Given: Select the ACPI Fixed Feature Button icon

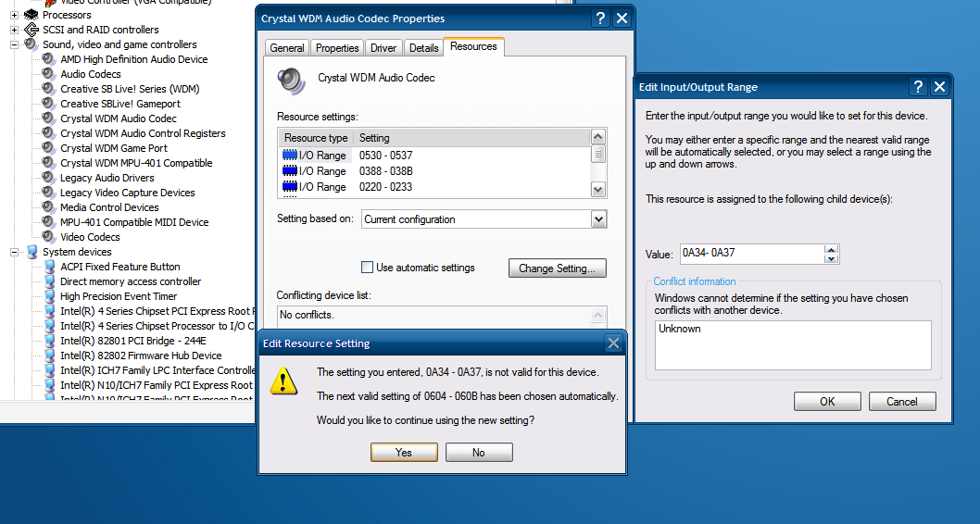Looking at the screenshot, I should 49,267.
